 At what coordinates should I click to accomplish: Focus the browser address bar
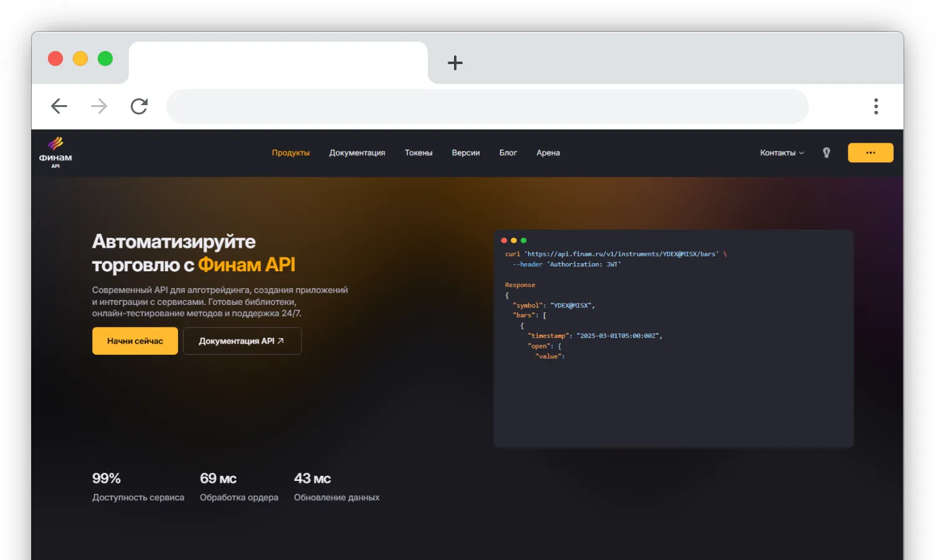(488, 106)
